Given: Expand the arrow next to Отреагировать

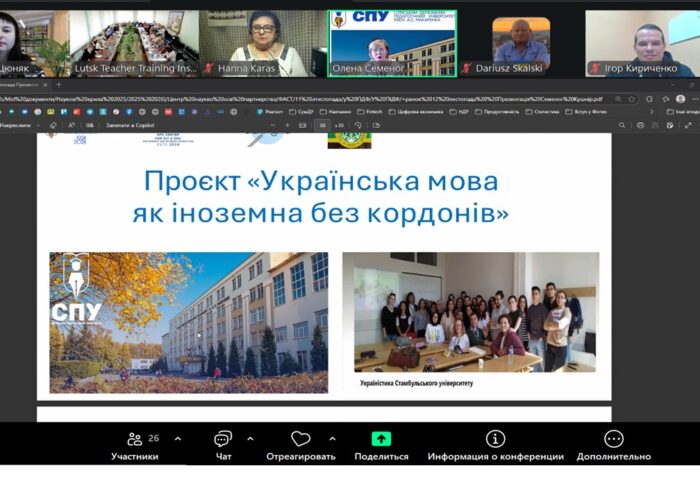Looking at the screenshot, I should tap(332, 439).
